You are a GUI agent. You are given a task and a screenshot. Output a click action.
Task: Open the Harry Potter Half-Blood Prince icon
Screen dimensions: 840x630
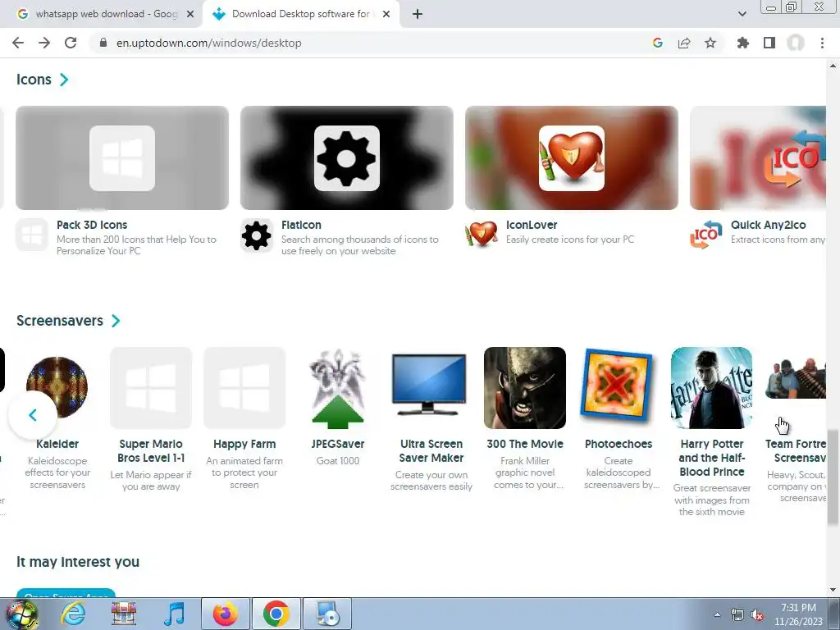click(711, 388)
